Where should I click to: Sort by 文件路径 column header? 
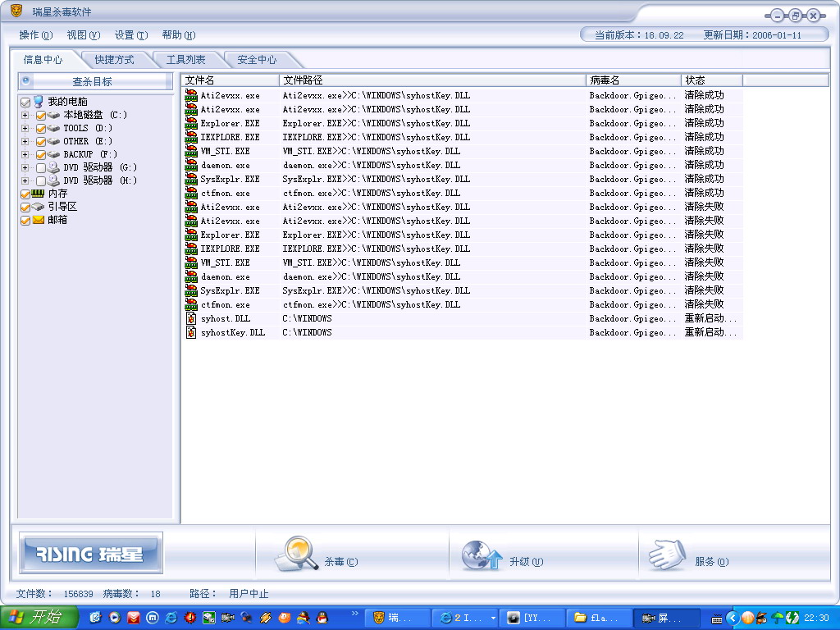433,80
